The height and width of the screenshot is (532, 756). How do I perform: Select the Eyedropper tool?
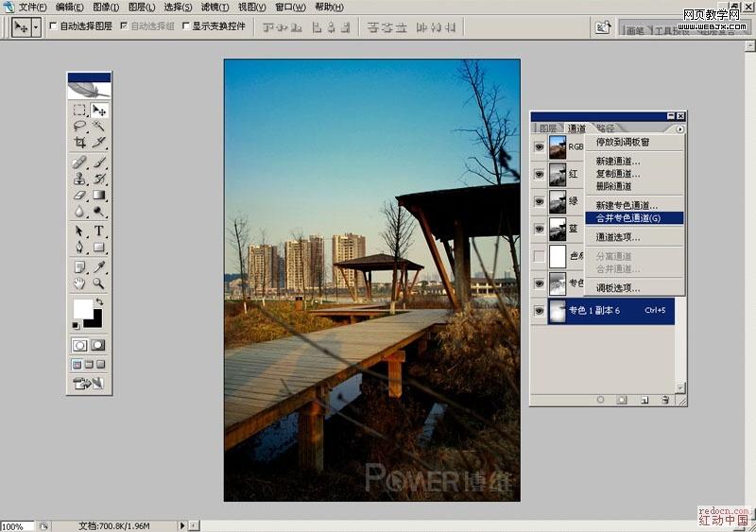[99, 267]
